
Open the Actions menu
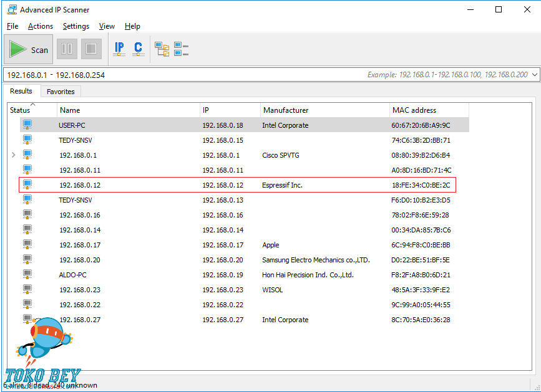[x=41, y=26]
